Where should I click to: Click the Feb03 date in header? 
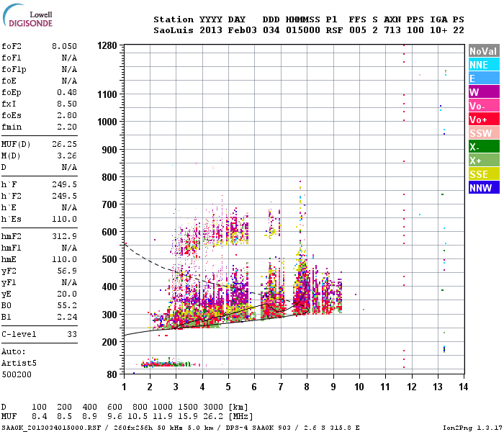pyautogui.click(x=243, y=30)
